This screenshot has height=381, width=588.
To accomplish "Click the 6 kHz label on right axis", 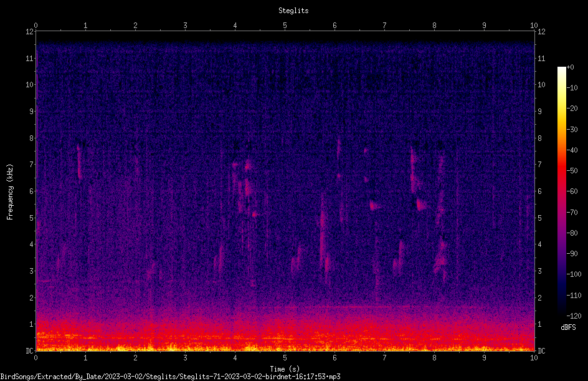I will pyautogui.click(x=539, y=191).
